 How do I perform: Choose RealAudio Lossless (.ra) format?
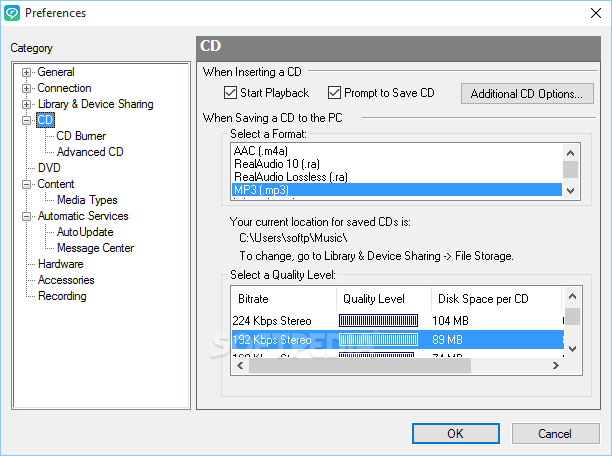397,177
